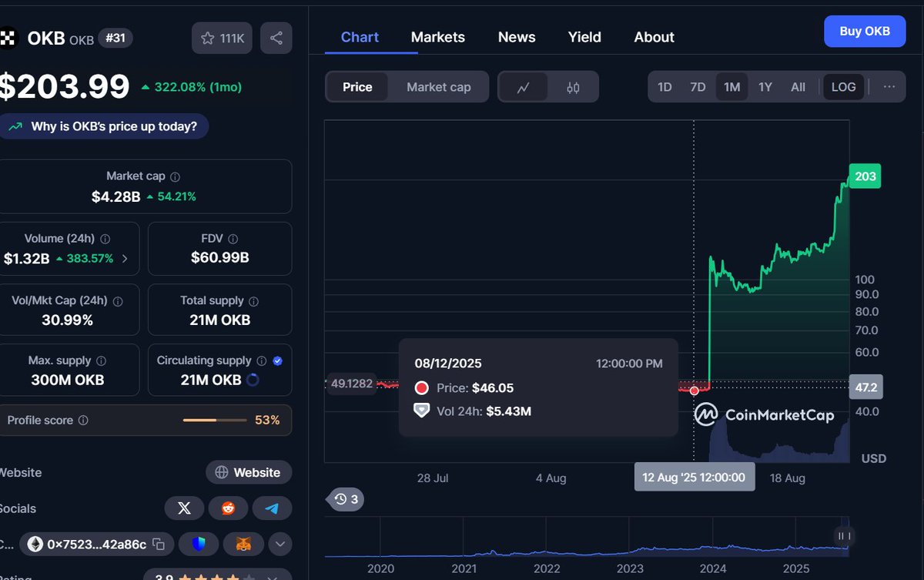Click the #31 rank badge
Image resolution: width=924 pixels, height=580 pixels.
click(x=115, y=38)
